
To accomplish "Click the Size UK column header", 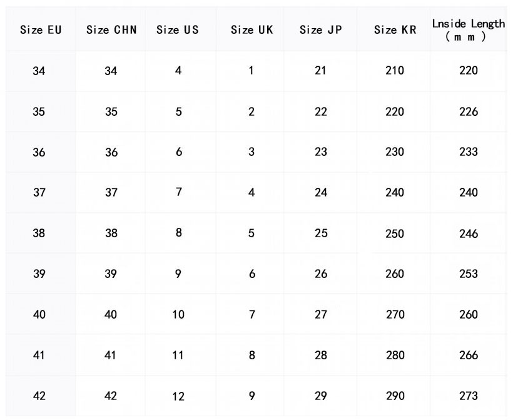I will [251, 29].
